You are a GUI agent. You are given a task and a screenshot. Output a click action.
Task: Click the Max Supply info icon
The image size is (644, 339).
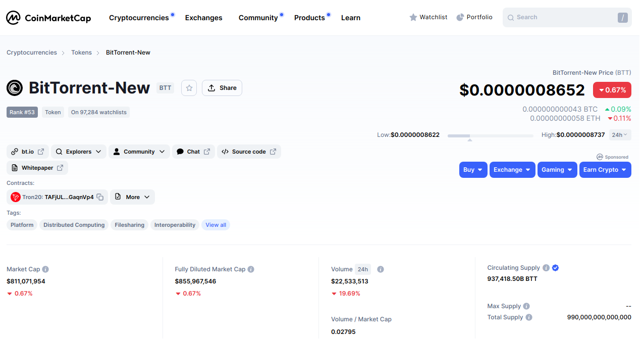pos(526,306)
